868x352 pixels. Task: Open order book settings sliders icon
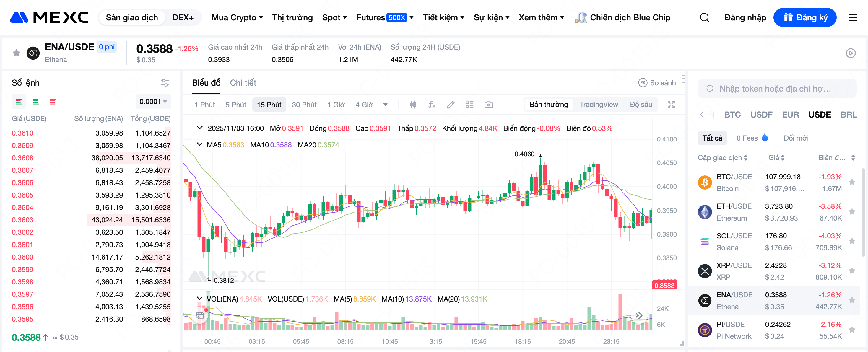click(165, 83)
